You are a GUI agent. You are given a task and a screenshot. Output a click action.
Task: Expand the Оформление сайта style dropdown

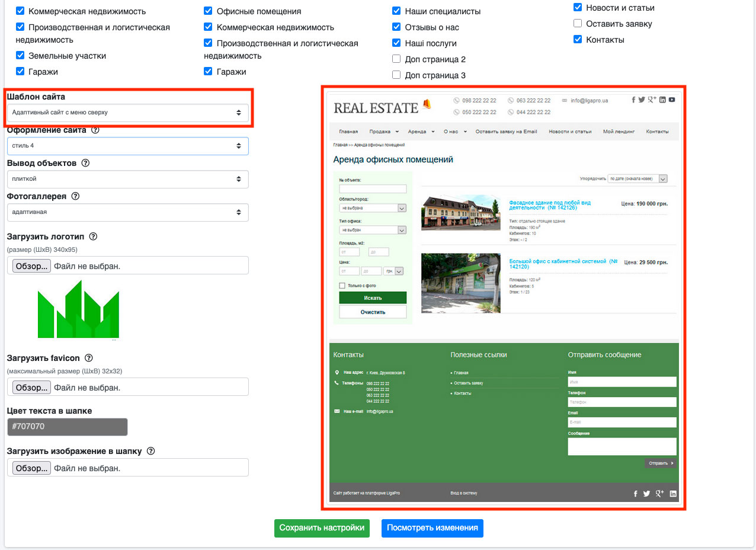[x=127, y=146]
